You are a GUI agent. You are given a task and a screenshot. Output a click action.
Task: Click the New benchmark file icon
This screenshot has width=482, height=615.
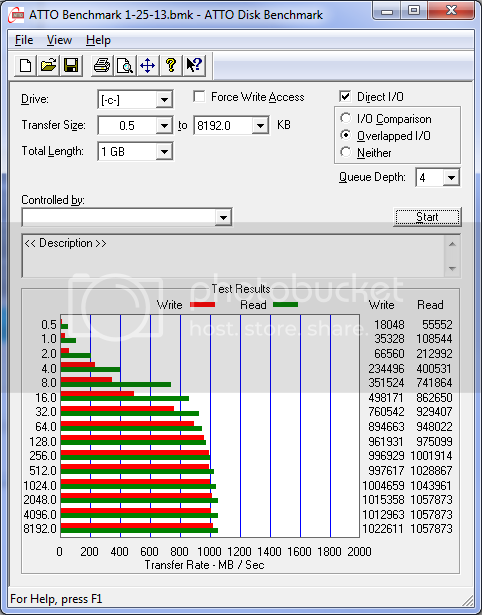25,65
